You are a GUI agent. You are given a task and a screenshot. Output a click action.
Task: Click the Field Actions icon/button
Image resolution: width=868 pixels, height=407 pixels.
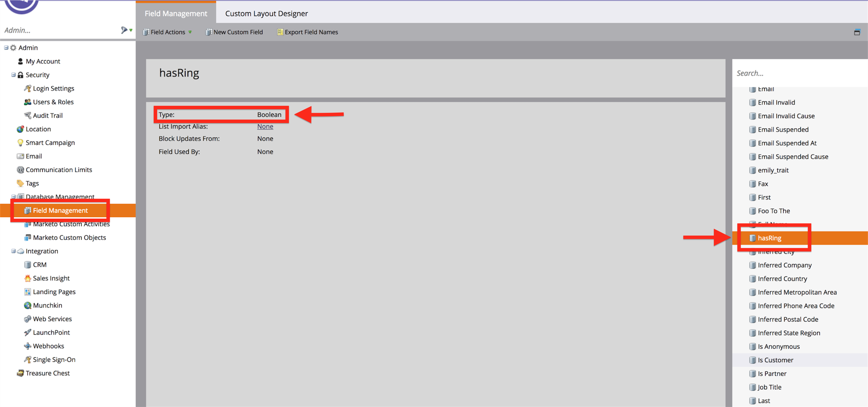point(168,32)
